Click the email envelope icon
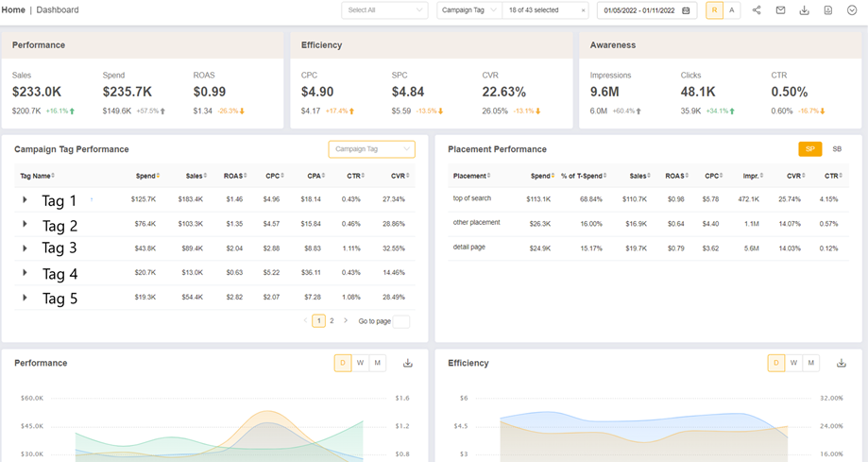This screenshot has width=868, height=462. 780,10
